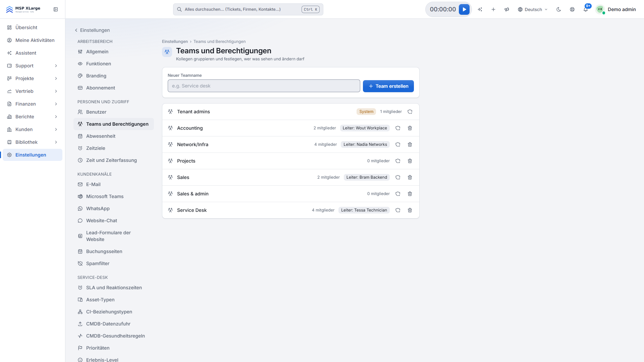This screenshot has width=644, height=362.
Task: Start the timer with the play button
Action: pyautogui.click(x=464, y=9)
